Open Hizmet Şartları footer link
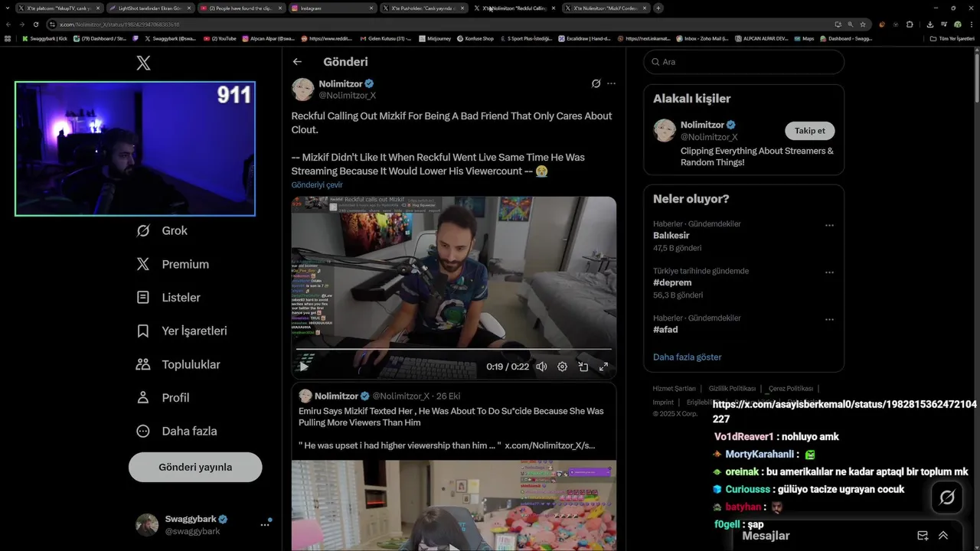980x551 pixels. [675, 389]
